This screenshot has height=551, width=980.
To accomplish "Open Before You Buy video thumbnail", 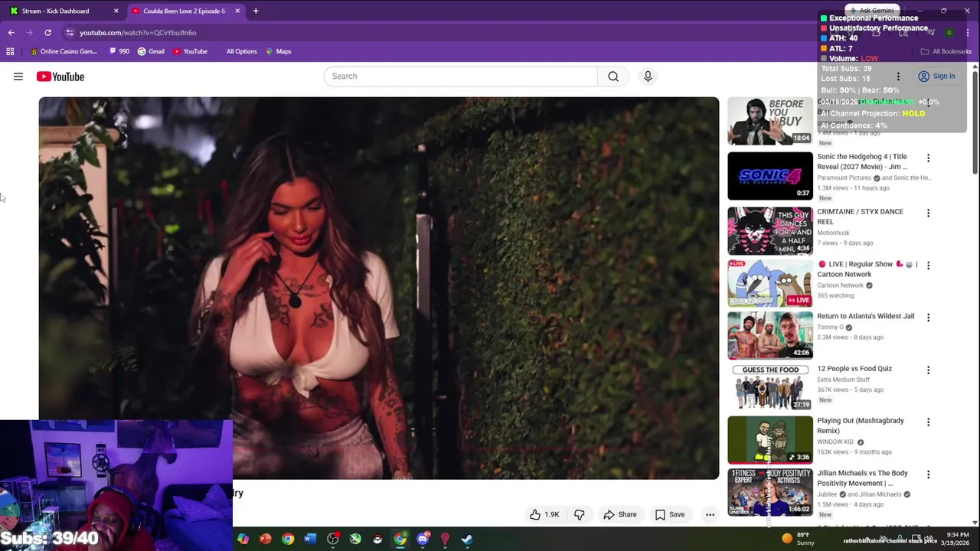I will point(770,121).
